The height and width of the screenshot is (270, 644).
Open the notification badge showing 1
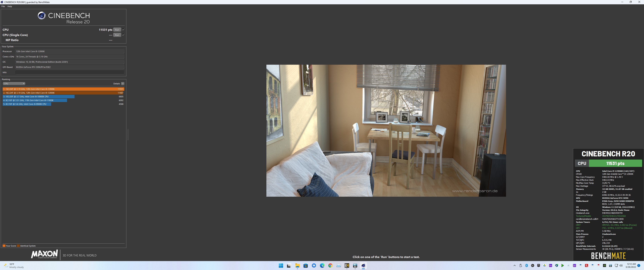pos(639,266)
